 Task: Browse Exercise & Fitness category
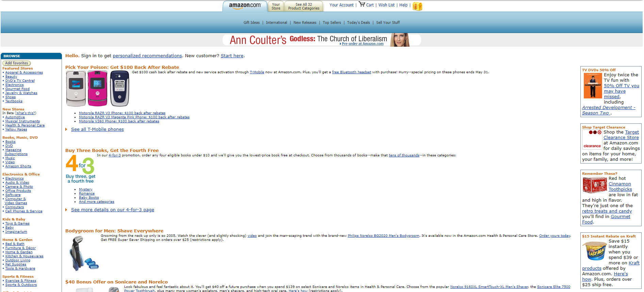pos(21,281)
